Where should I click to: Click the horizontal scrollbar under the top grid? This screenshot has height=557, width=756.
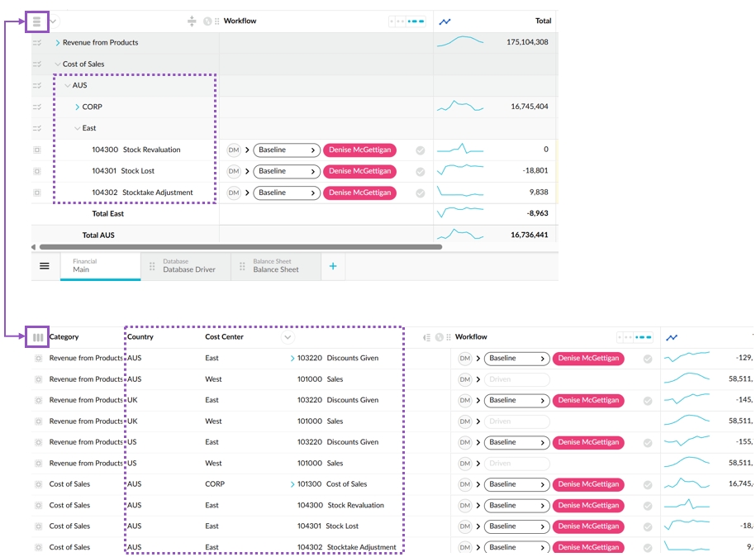(x=240, y=246)
